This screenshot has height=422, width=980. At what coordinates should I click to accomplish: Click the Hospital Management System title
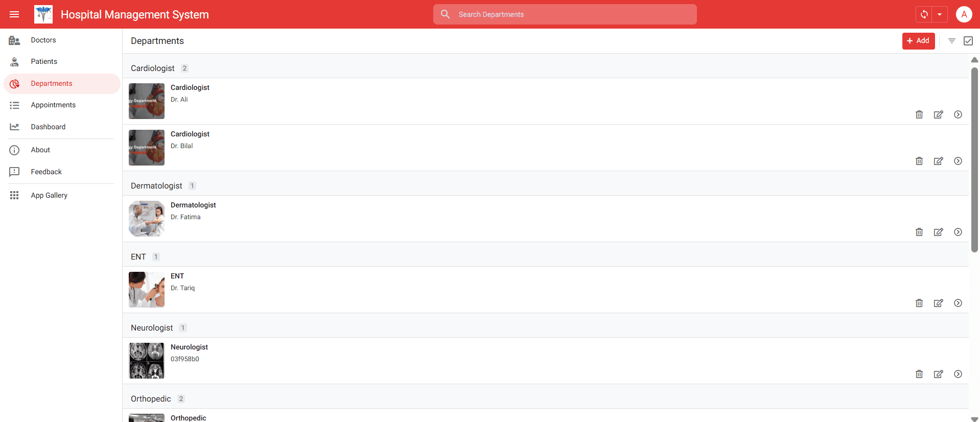pos(135,14)
